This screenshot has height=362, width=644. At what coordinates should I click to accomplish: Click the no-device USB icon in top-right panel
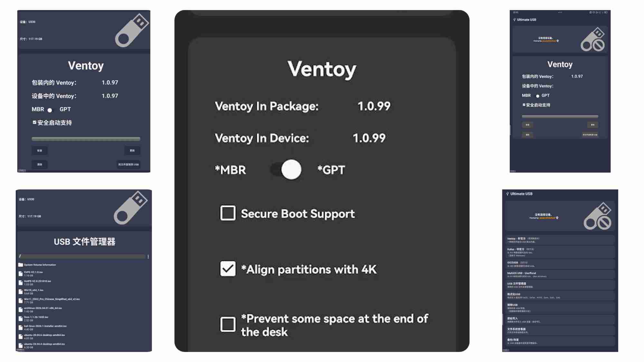point(593,39)
